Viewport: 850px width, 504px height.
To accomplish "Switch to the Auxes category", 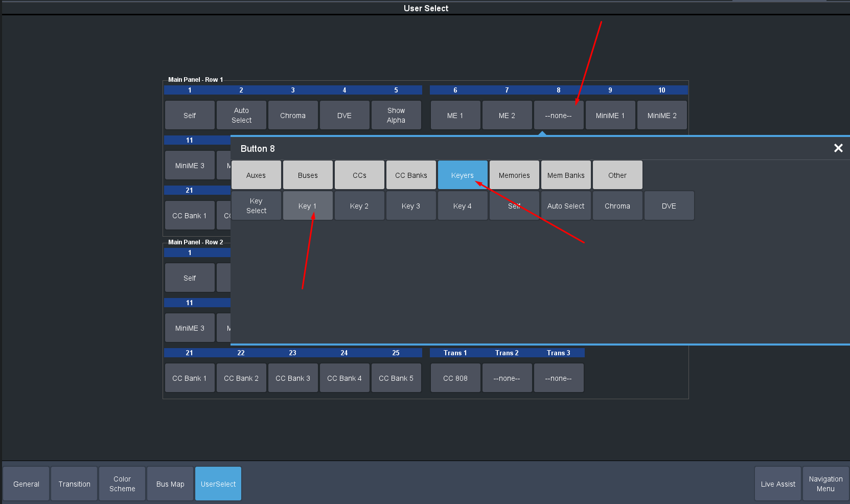I will tap(256, 175).
